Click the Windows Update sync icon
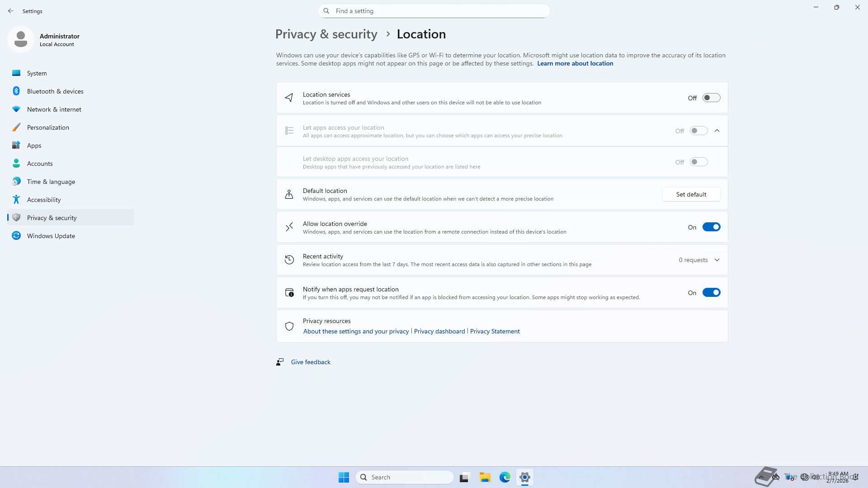 (x=16, y=236)
